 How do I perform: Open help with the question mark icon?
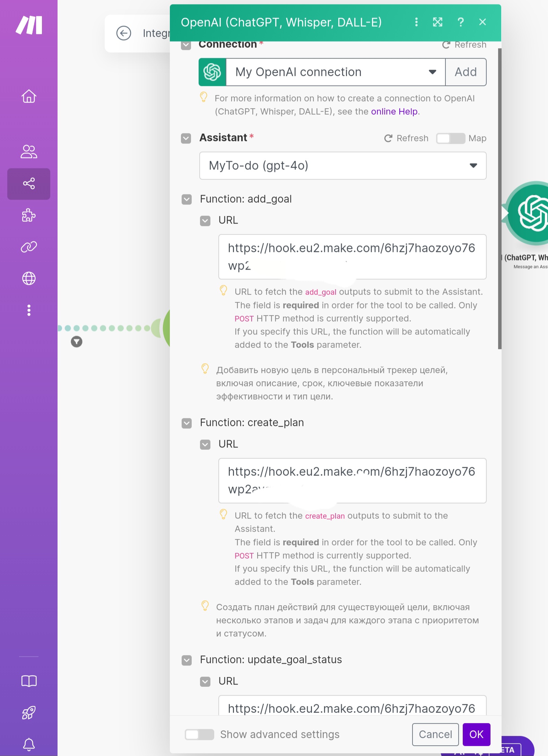pyautogui.click(x=460, y=22)
